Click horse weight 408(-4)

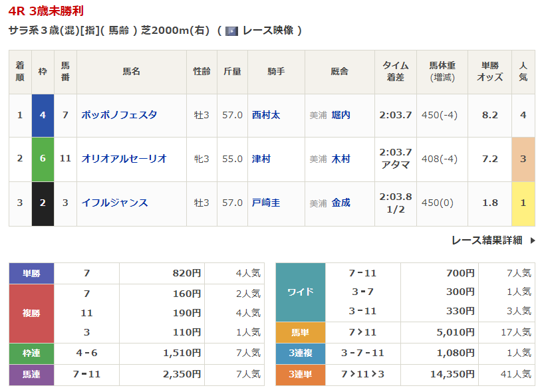pos(439,159)
